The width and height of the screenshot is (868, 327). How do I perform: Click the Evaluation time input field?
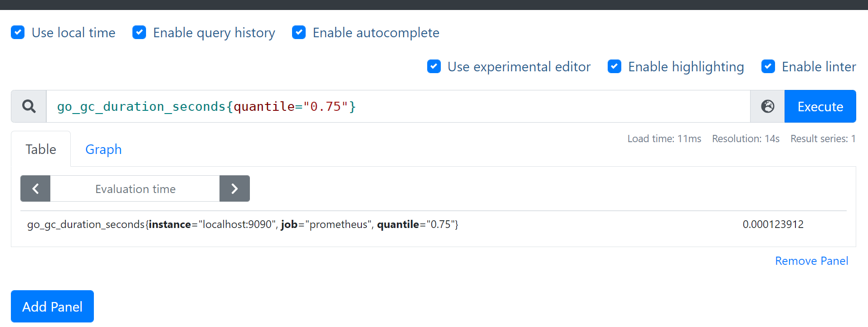pos(135,188)
